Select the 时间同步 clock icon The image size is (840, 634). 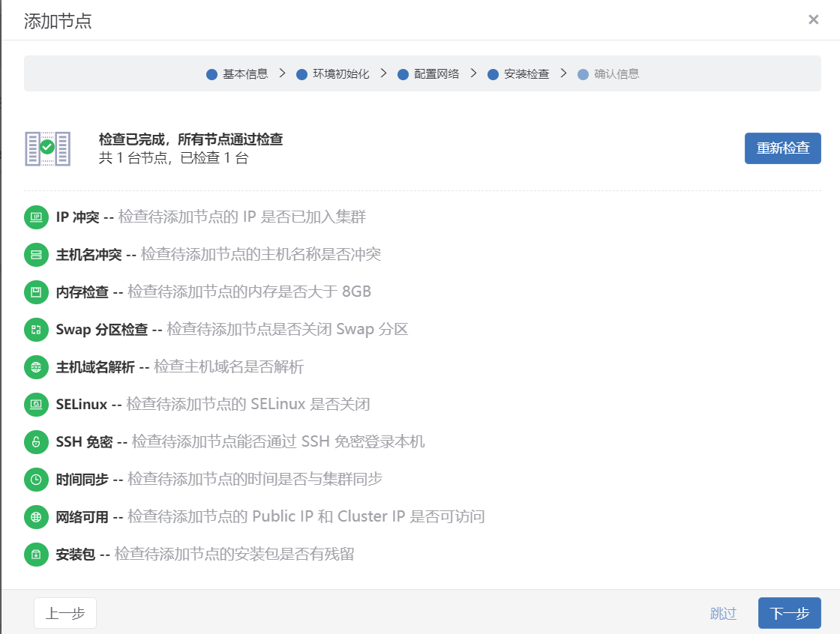tap(34, 479)
